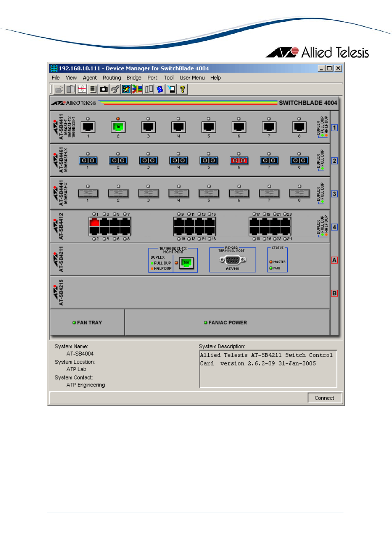Minimize the Device Manager window
Screen dimensions: 392x555
point(322,68)
